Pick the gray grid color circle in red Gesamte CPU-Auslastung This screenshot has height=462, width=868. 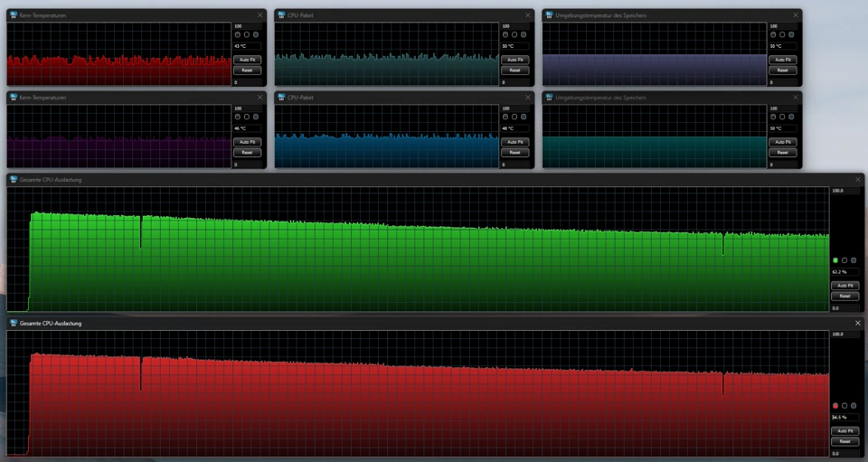[x=853, y=406]
